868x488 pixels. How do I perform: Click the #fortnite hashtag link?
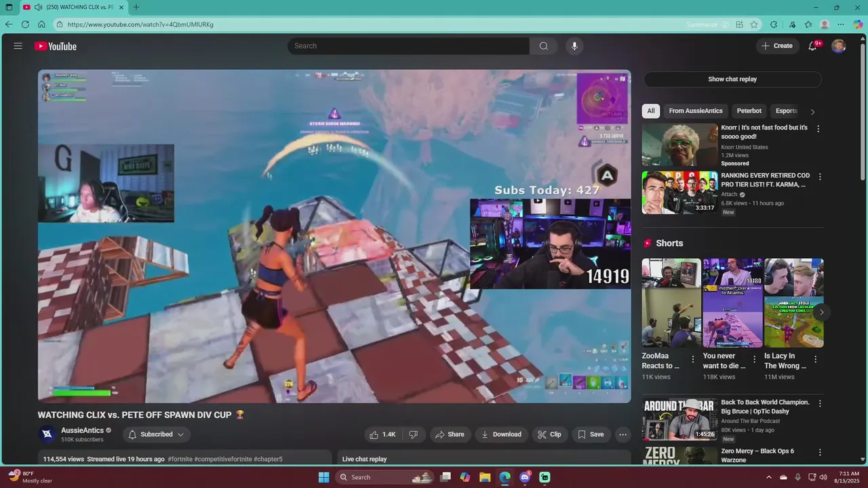tap(180, 460)
